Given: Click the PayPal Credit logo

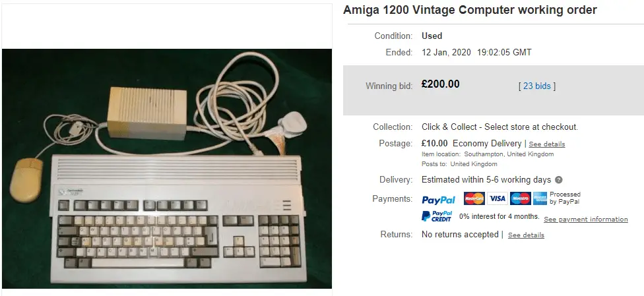Looking at the screenshot, I should point(437,216).
